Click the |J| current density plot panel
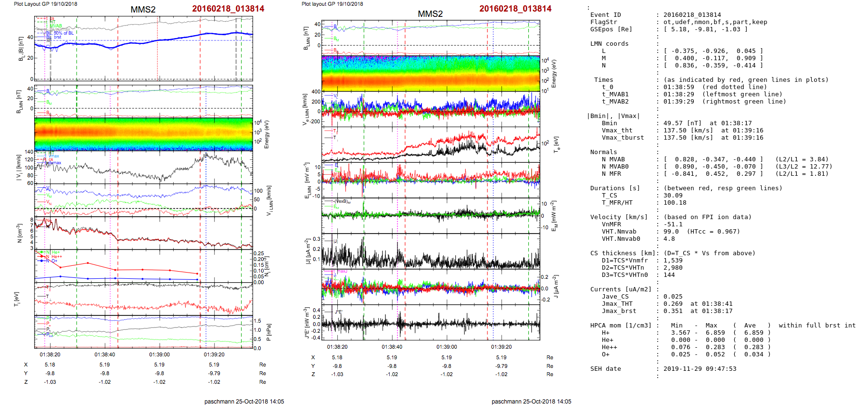This screenshot has height=405, width=868. [431, 251]
